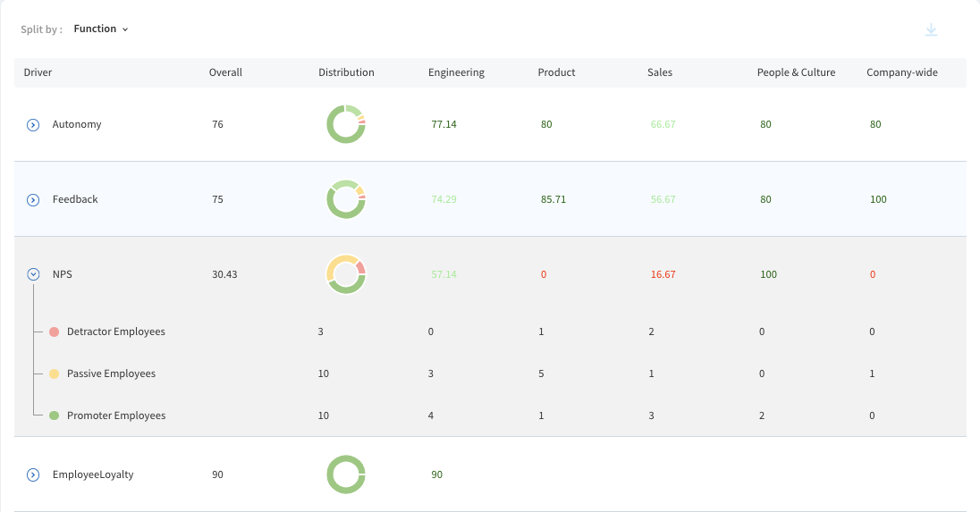This screenshot has width=980, height=512.
Task: Click the yellow Passive Employees dot
Action: [55, 374]
